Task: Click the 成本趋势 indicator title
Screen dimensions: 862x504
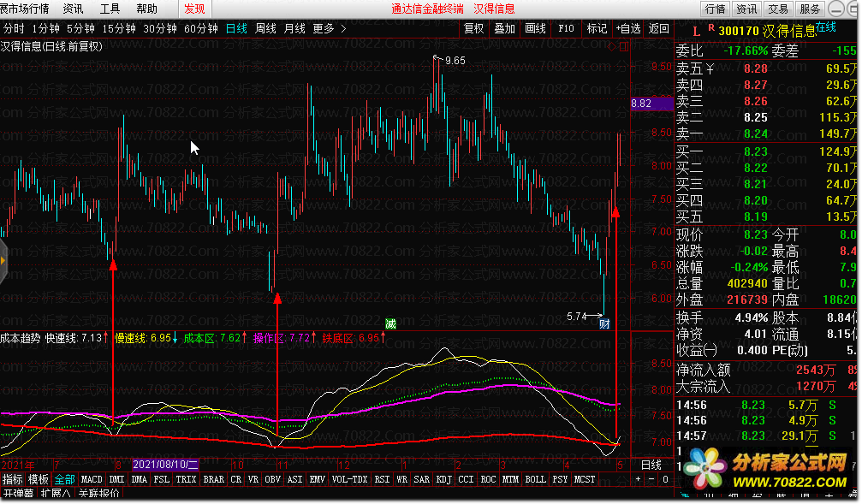Action: (x=21, y=338)
